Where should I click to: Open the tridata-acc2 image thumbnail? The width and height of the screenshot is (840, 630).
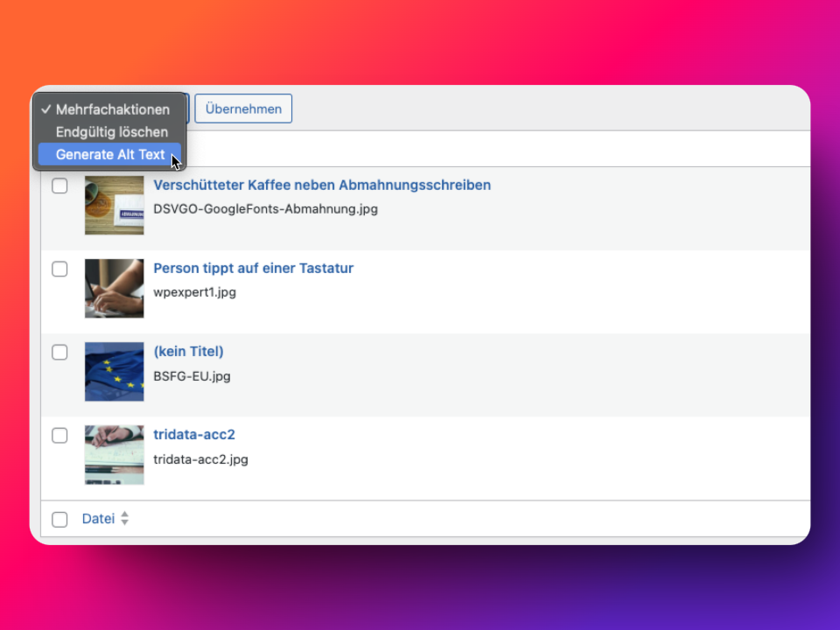(114, 455)
